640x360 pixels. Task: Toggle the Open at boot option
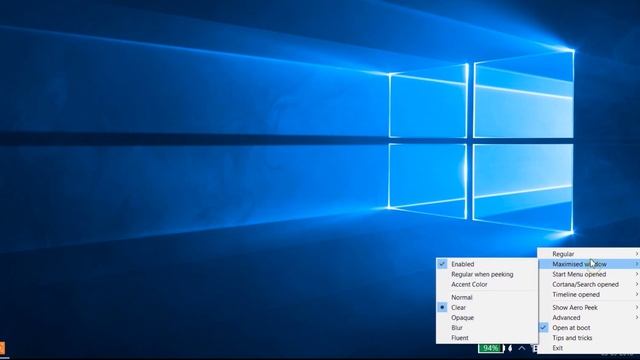click(589, 328)
